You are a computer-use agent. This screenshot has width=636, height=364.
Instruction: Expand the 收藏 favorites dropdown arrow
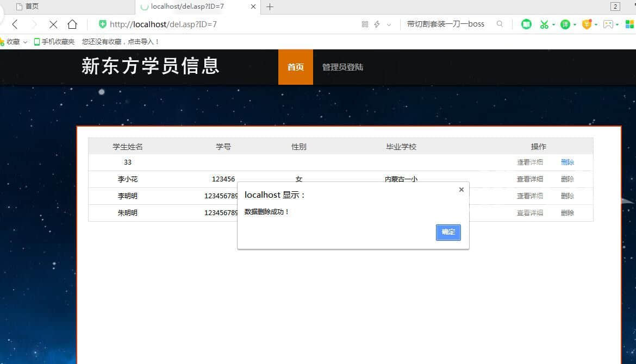click(26, 42)
